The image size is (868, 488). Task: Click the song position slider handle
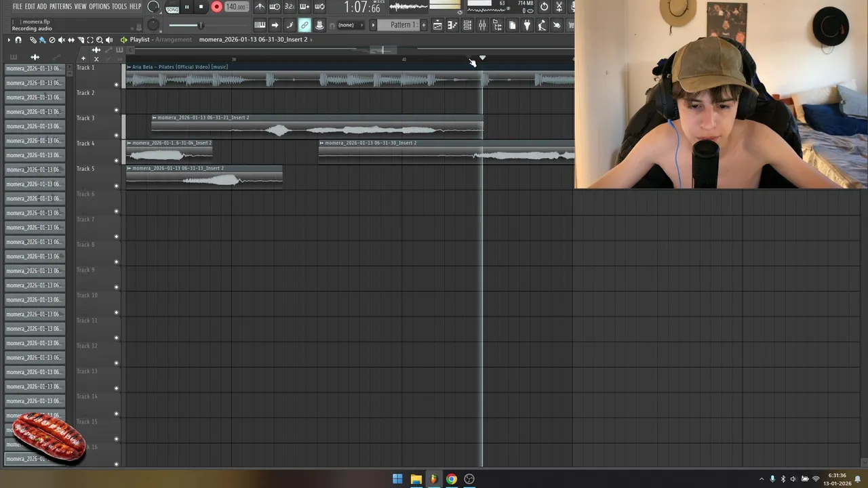(x=201, y=25)
